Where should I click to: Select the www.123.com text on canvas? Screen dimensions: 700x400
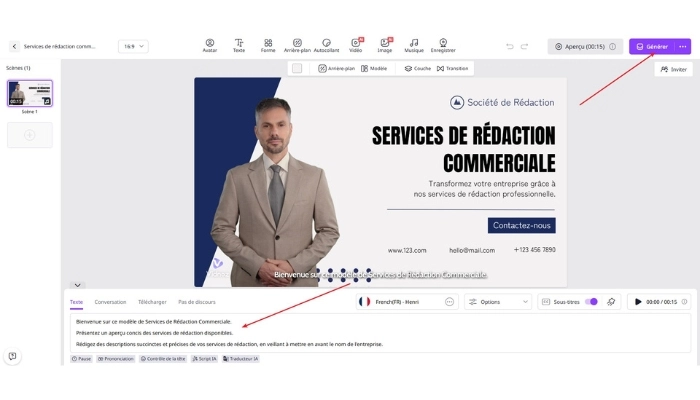click(x=407, y=250)
